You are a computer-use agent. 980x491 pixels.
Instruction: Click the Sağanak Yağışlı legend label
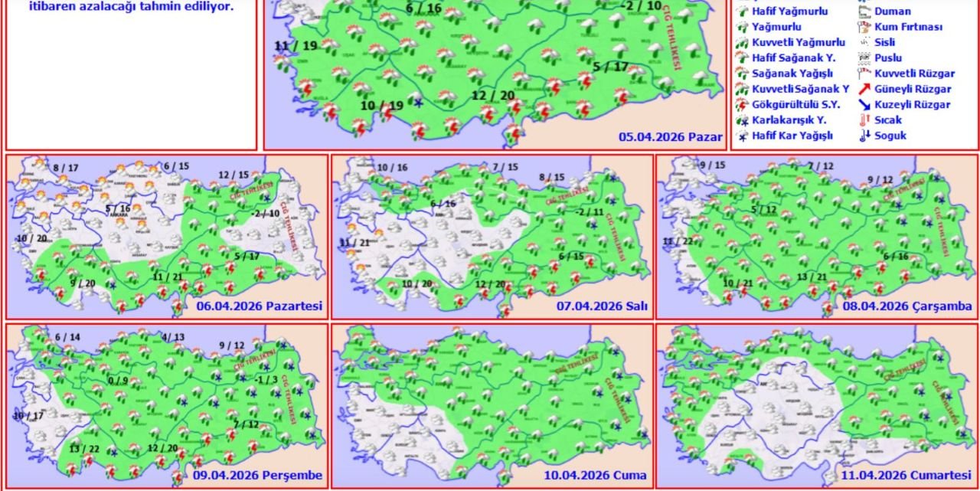792,74
